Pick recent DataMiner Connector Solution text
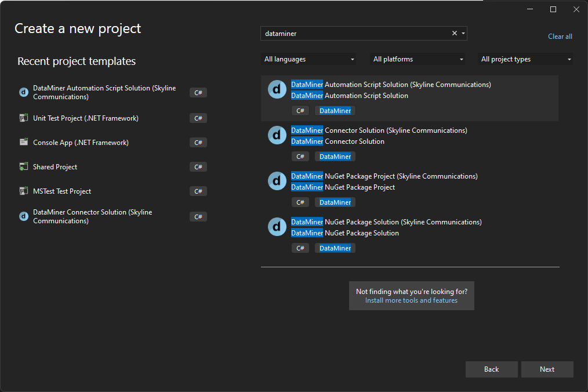This screenshot has width=588, height=392. pos(93,216)
